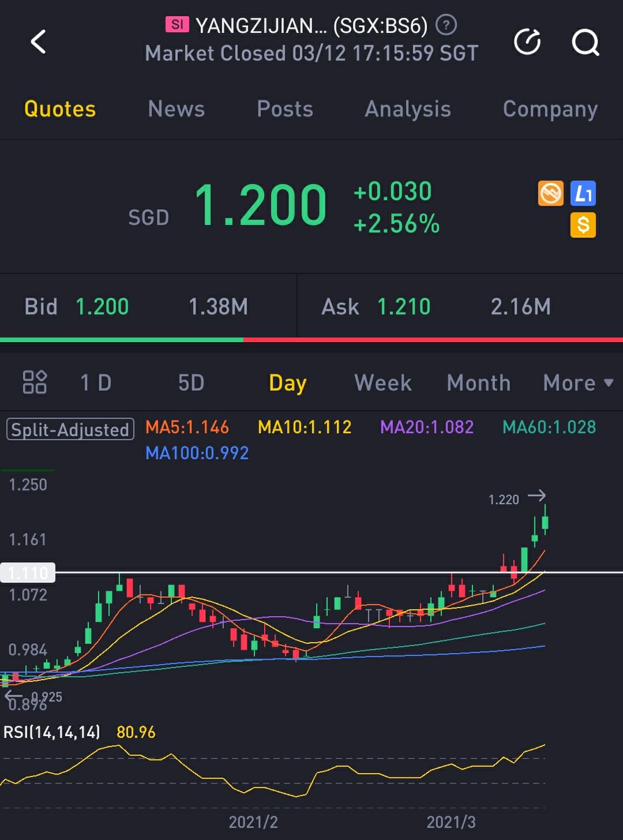Tap the pink SI market badge
The width and height of the screenshot is (623, 840).
click(x=178, y=25)
